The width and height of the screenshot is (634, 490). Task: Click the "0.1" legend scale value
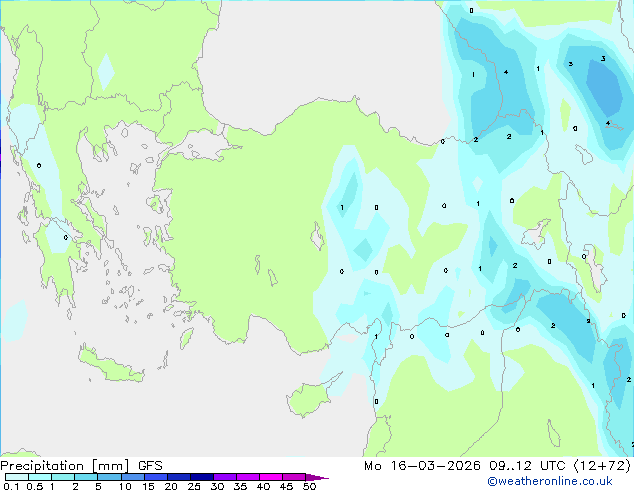[11, 486]
